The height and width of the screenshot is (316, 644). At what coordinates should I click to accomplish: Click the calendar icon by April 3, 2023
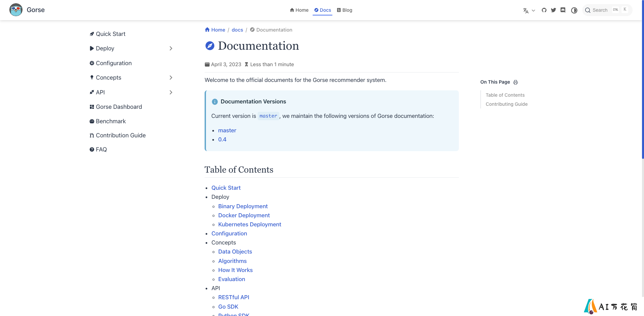207,64
